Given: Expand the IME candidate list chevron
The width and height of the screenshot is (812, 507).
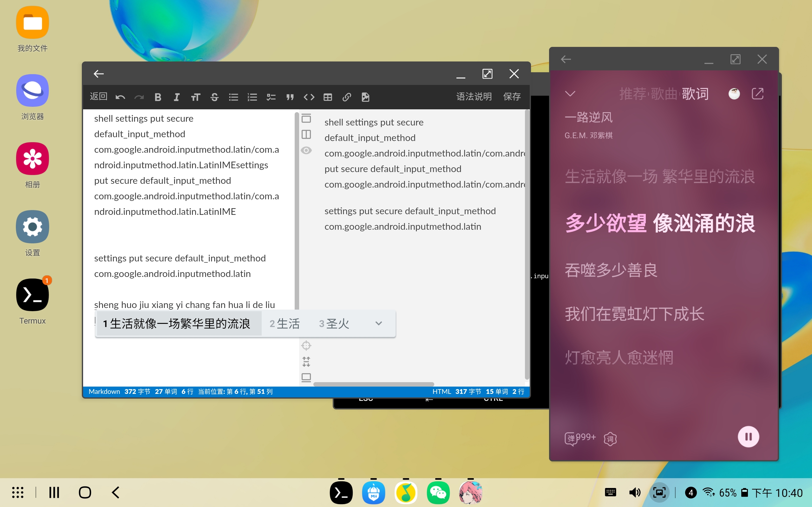Looking at the screenshot, I should point(378,323).
